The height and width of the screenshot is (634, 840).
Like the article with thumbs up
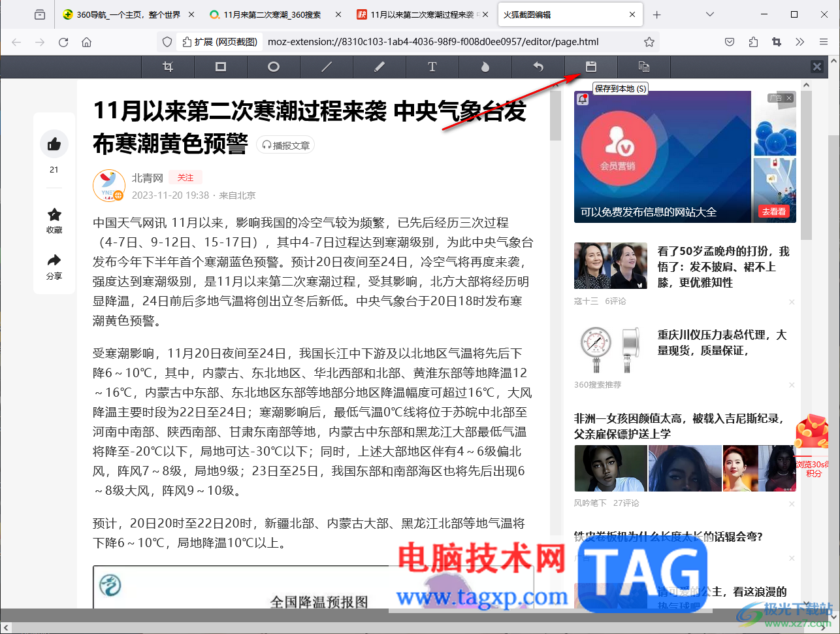click(x=54, y=144)
